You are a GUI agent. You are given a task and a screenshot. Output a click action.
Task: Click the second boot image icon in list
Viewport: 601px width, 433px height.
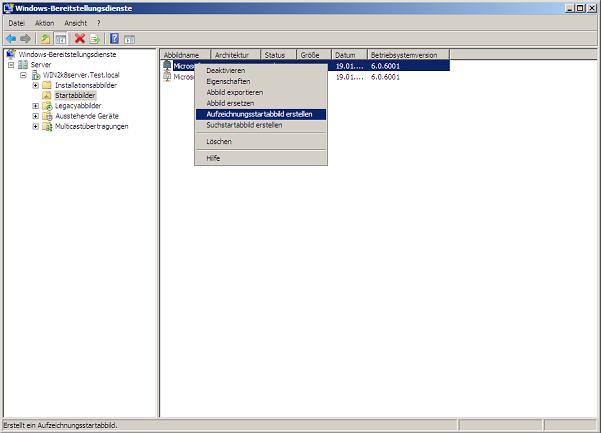[x=167, y=76]
